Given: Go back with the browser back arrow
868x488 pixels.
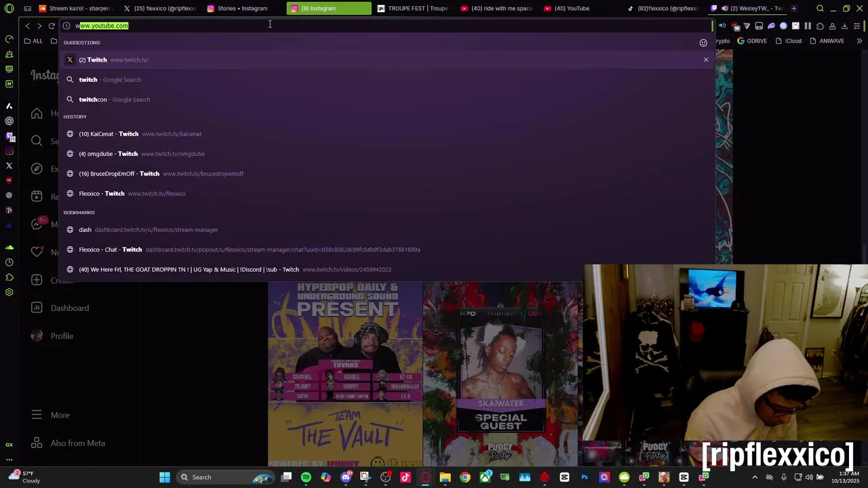Looking at the screenshot, I should (x=27, y=26).
